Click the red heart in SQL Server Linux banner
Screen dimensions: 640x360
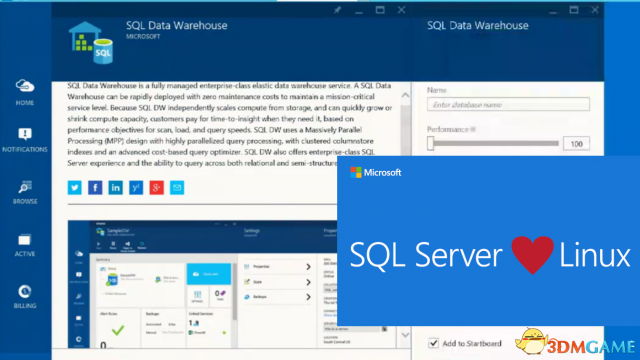(532, 255)
